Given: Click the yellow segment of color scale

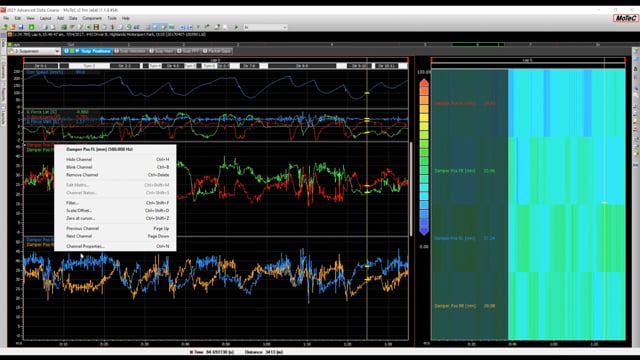Looking at the screenshot, I should [x=424, y=118].
